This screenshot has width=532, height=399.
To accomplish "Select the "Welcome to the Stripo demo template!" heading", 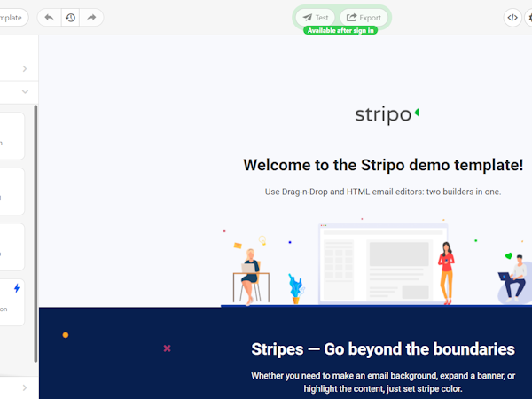I will coord(383,165).
